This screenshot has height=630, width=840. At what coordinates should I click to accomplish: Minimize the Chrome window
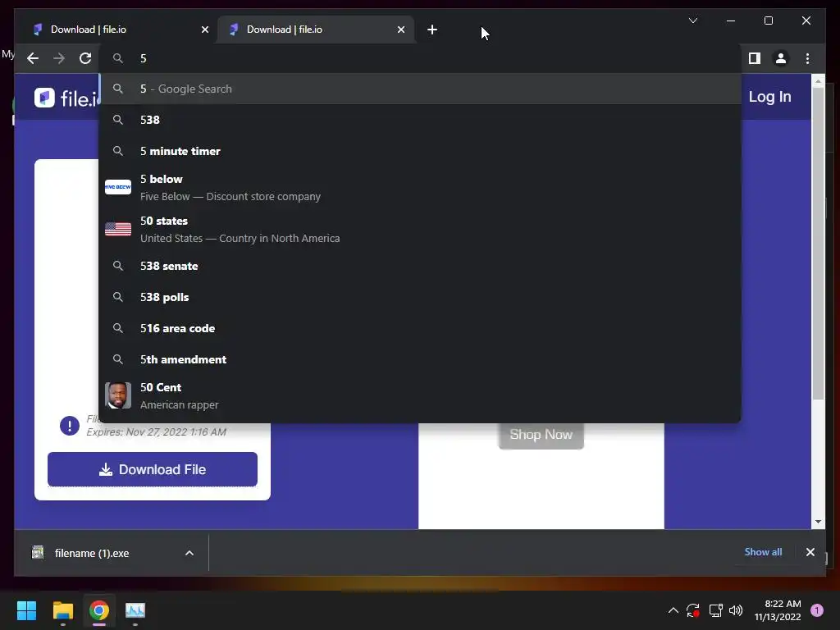click(731, 21)
